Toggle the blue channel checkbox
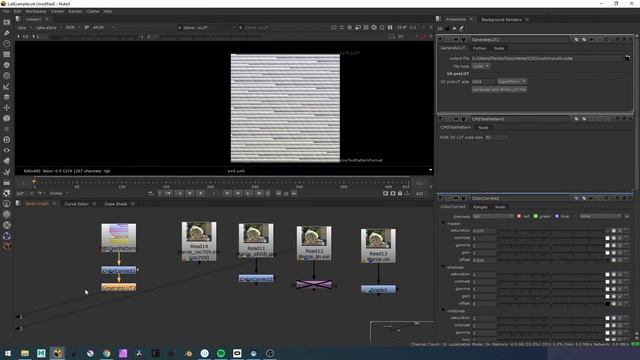640x360 pixels. pos(557,216)
